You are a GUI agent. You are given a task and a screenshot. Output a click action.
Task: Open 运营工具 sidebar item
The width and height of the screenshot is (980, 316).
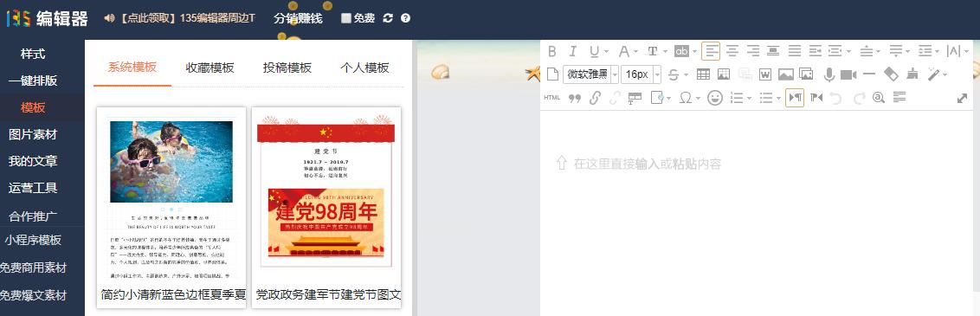[x=33, y=188]
